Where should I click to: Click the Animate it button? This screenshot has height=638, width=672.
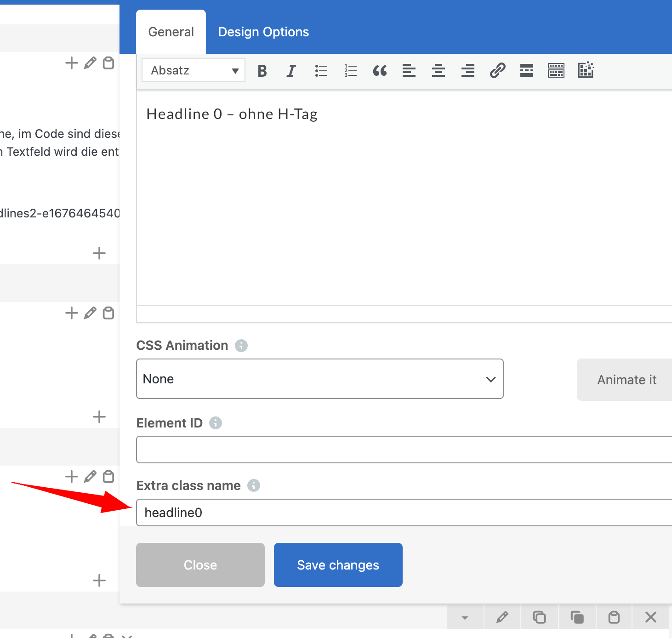(626, 380)
